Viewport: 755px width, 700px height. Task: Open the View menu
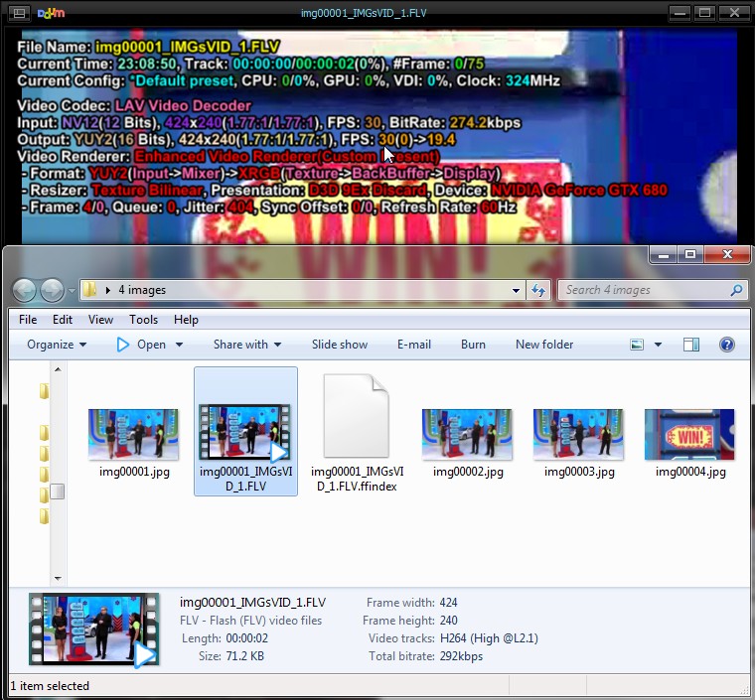coord(100,320)
